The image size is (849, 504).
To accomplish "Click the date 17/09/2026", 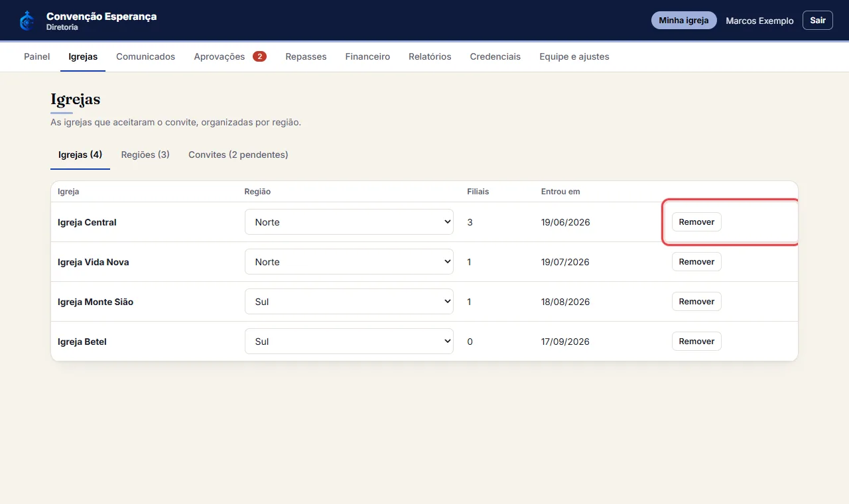I will pos(565,342).
